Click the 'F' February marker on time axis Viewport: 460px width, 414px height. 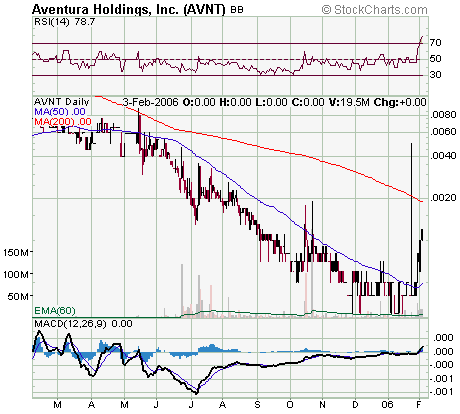[419, 405]
